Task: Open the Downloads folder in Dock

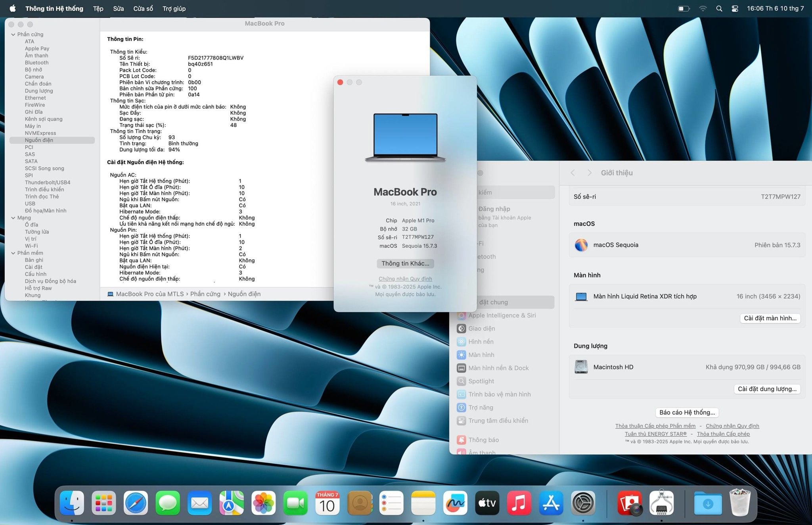Action: [708, 503]
